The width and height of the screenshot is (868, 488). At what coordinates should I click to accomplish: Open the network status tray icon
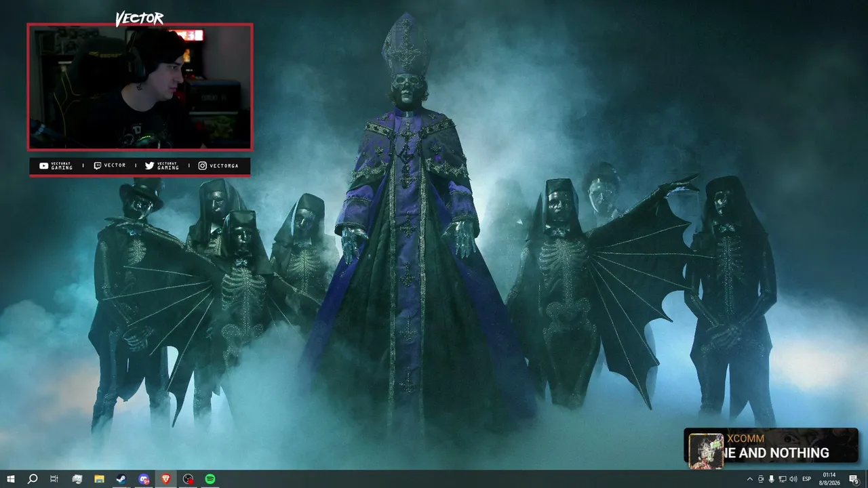click(783, 479)
